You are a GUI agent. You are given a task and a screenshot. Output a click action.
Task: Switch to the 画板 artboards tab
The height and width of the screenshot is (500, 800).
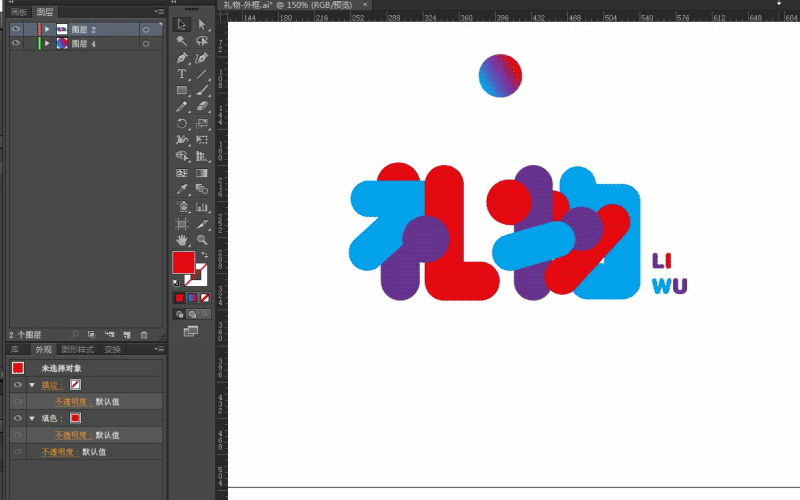click(19, 12)
